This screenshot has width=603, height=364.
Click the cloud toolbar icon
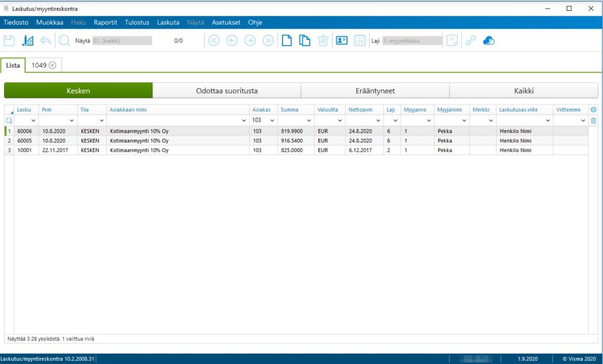[x=488, y=40]
